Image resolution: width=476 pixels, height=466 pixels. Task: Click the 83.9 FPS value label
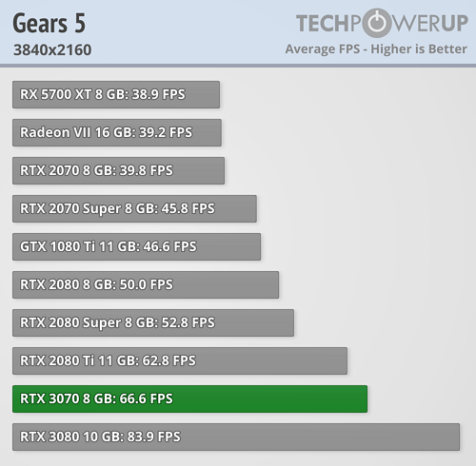click(x=153, y=437)
